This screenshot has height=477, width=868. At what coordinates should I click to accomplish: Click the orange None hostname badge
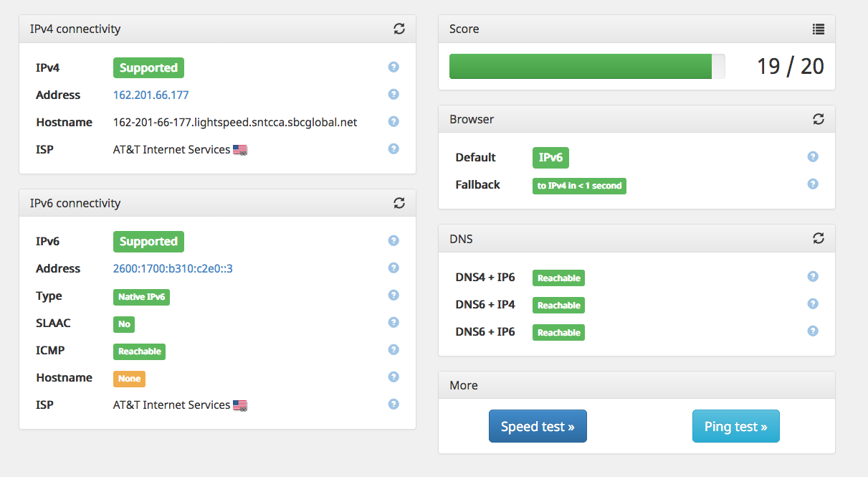tap(129, 378)
